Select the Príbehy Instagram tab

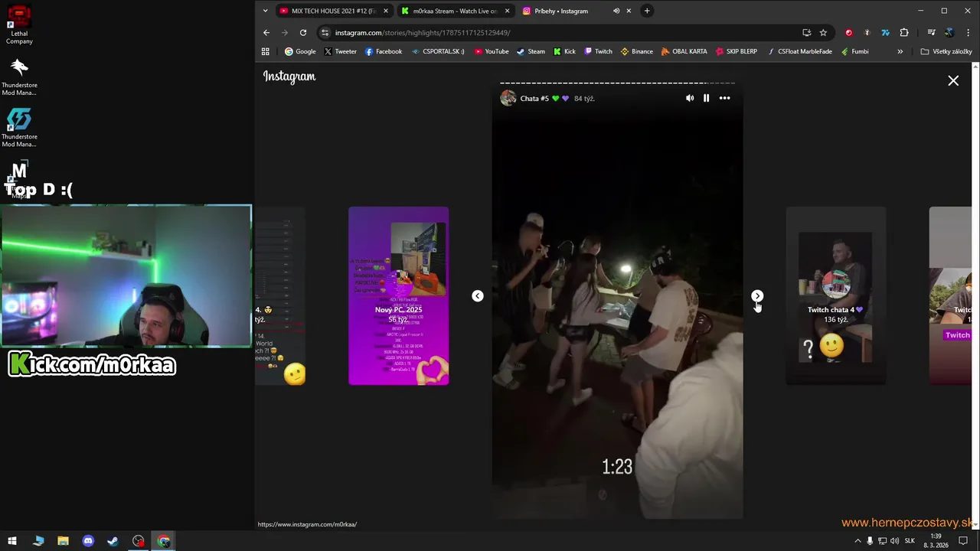(x=561, y=11)
